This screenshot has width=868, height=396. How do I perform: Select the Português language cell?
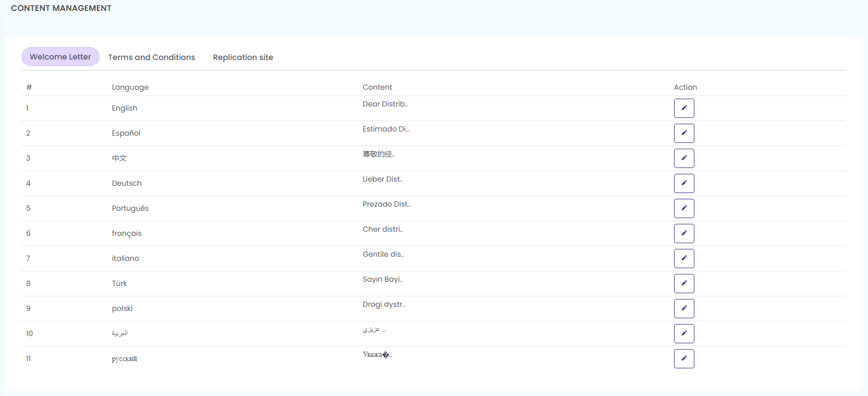[x=130, y=208]
